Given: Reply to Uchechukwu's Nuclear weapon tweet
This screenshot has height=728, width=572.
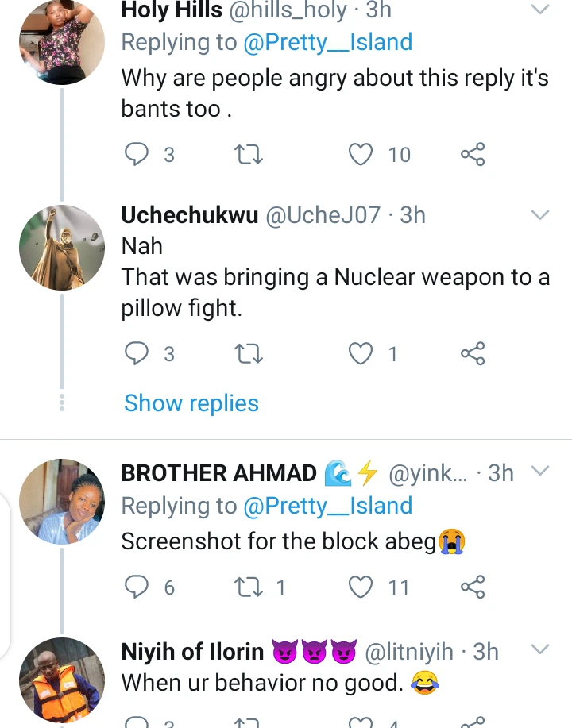Looking at the screenshot, I should point(138,353).
